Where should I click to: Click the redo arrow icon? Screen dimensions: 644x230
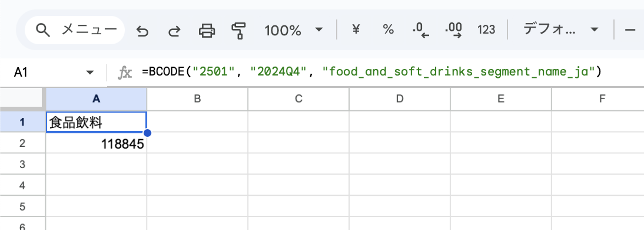(x=174, y=31)
